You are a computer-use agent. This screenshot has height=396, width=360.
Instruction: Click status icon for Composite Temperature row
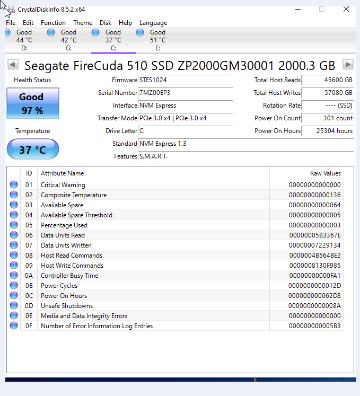pyautogui.click(x=14, y=195)
